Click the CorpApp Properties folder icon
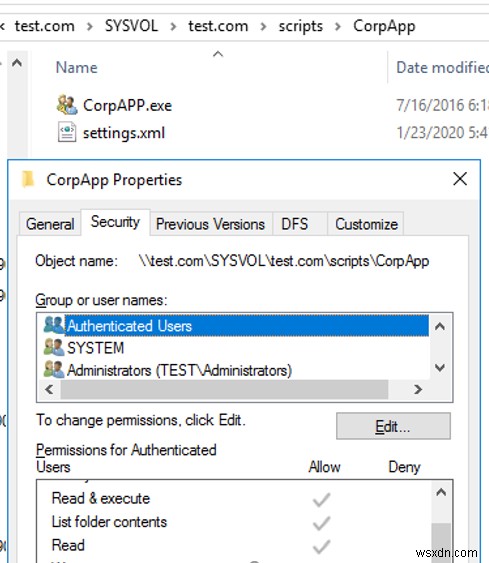 pyautogui.click(x=28, y=179)
